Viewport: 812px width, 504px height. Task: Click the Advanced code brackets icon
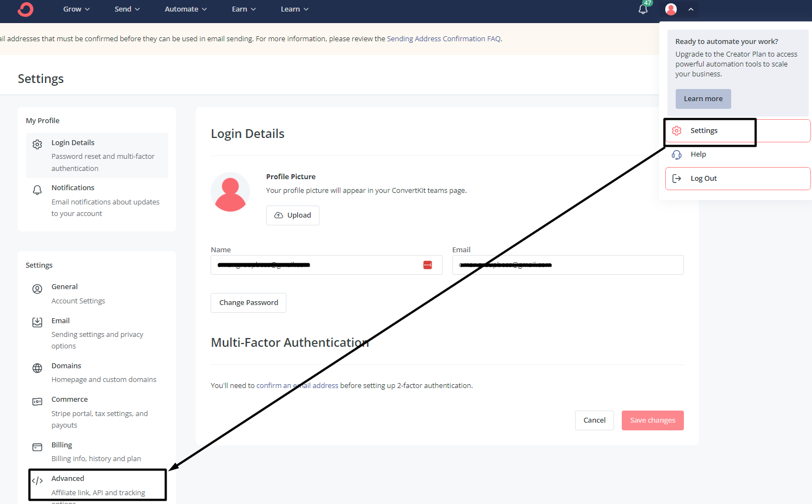pyautogui.click(x=37, y=481)
